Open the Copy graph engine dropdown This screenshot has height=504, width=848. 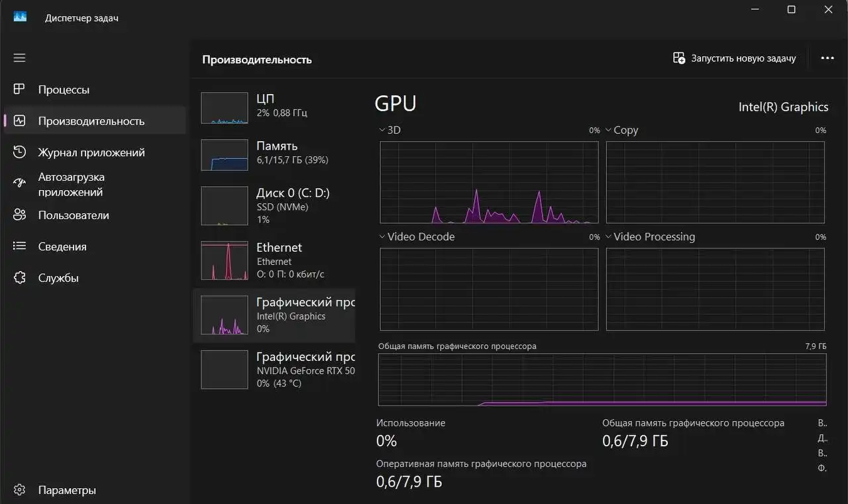coord(608,130)
